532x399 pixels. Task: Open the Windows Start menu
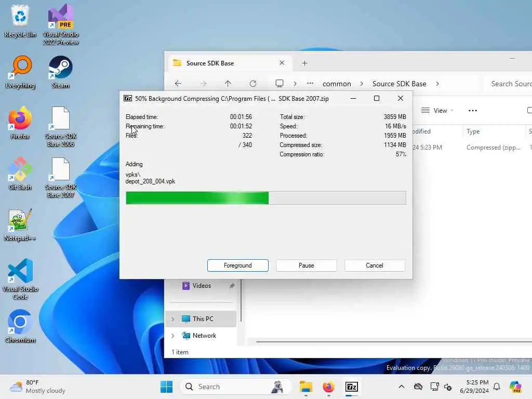pos(166,387)
